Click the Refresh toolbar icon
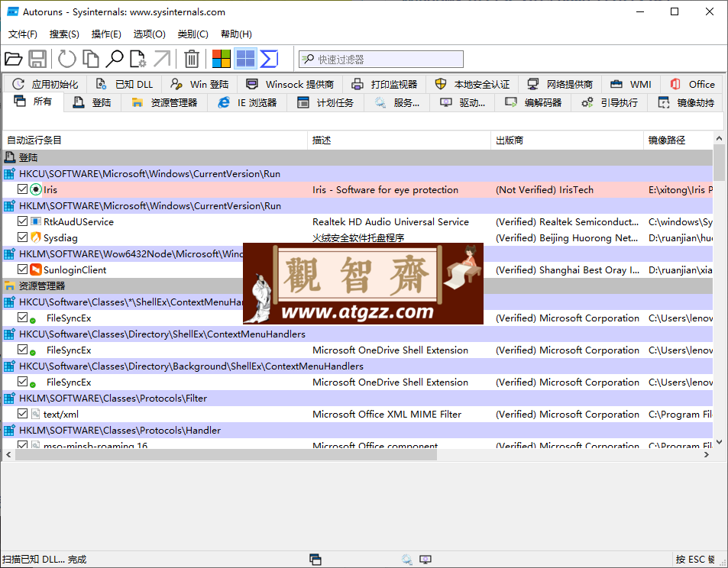The width and height of the screenshot is (728, 568). [66, 59]
